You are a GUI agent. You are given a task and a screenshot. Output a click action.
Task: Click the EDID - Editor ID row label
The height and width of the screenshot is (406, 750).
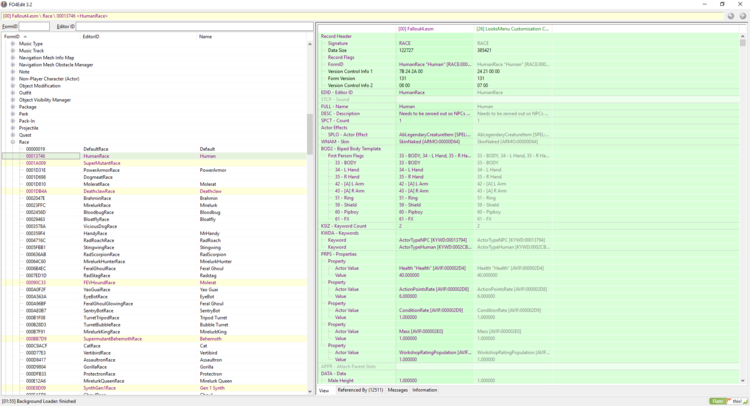337,92
